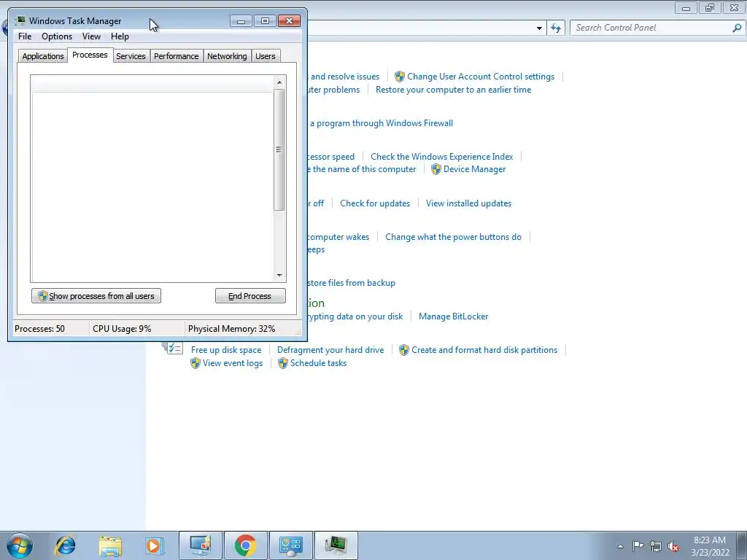Open Defragment your hard drive link

[330, 350]
